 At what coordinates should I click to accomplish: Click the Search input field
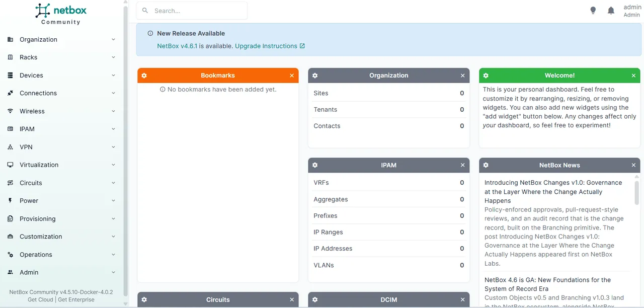pos(192,11)
